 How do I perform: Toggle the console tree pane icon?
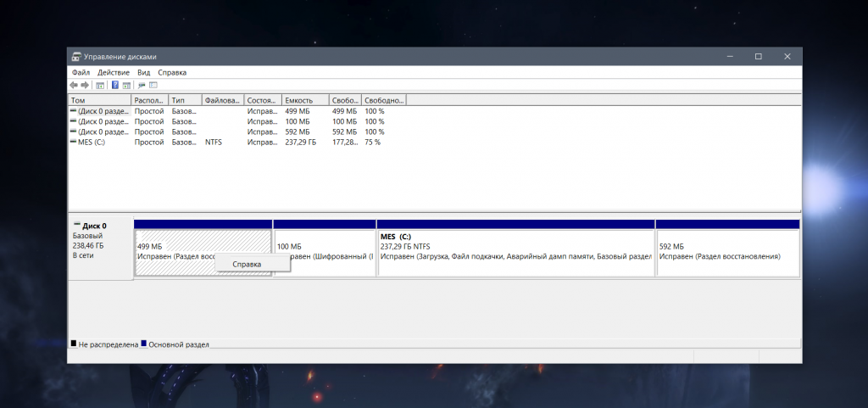click(100, 86)
